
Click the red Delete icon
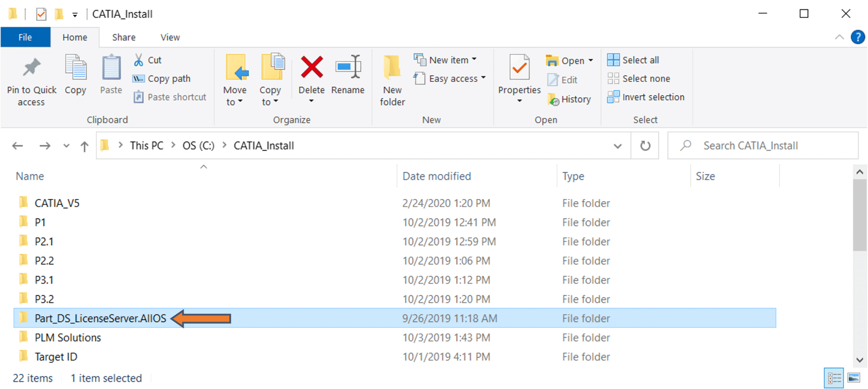pyautogui.click(x=312, y=67)
